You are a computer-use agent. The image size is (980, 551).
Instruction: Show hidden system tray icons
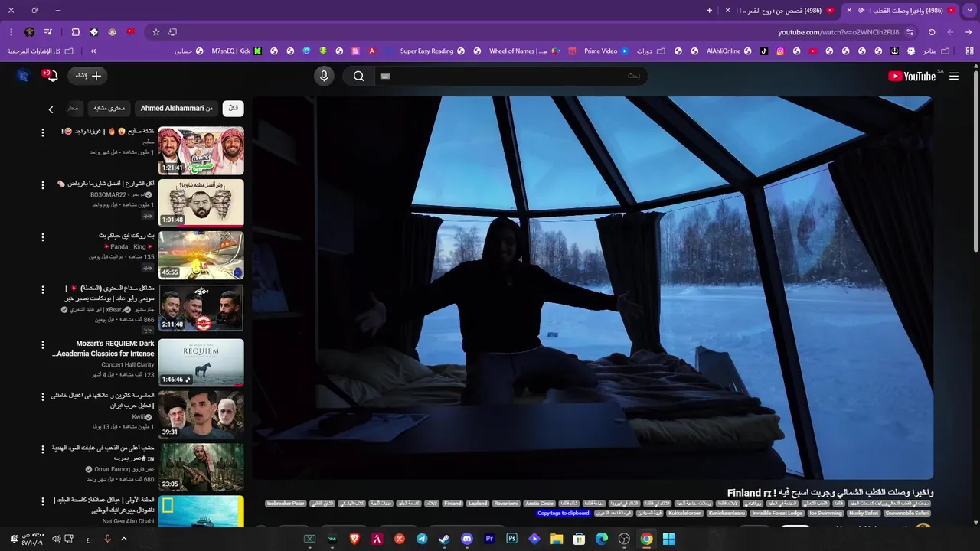pyautogui.click(x=123, y=540)
